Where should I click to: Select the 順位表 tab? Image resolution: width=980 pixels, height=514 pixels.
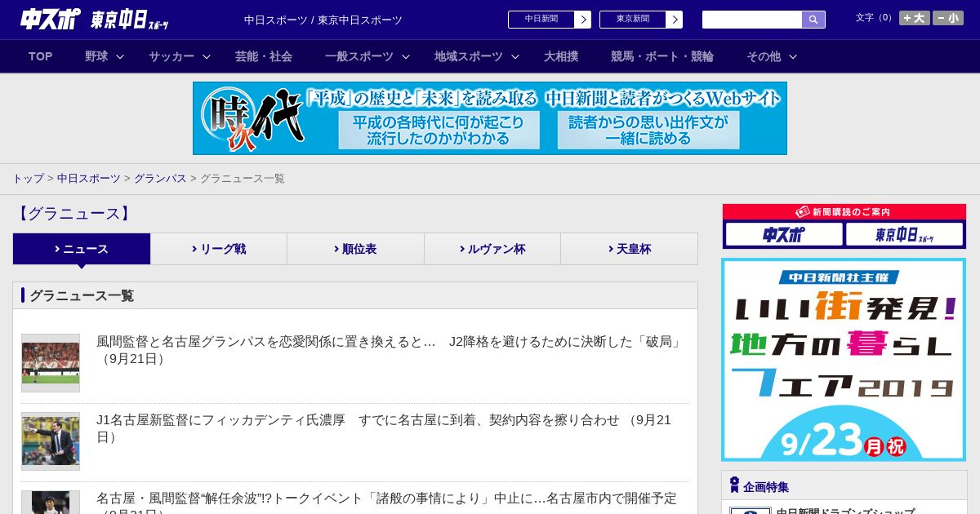[355, 249]
